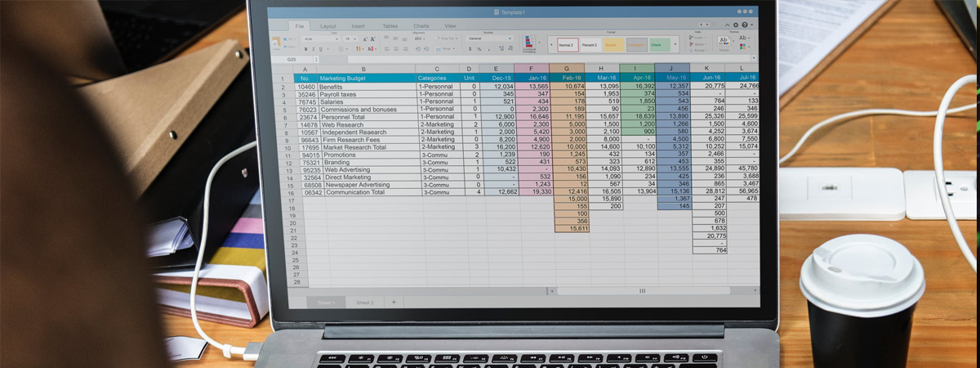Select the Sheet 2 tab
Image resolution: width=980 pixels, height=368 pixels.
click(x=364, y=303)
